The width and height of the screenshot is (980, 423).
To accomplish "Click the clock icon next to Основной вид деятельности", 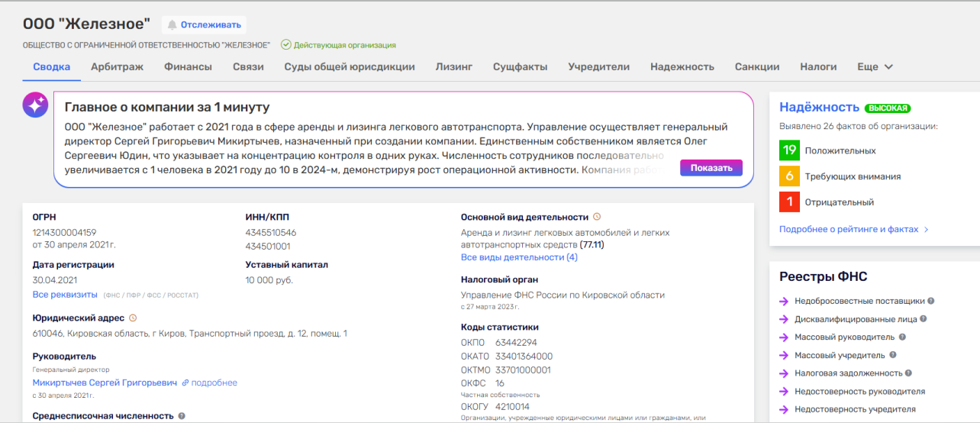I will click(597, 217).
